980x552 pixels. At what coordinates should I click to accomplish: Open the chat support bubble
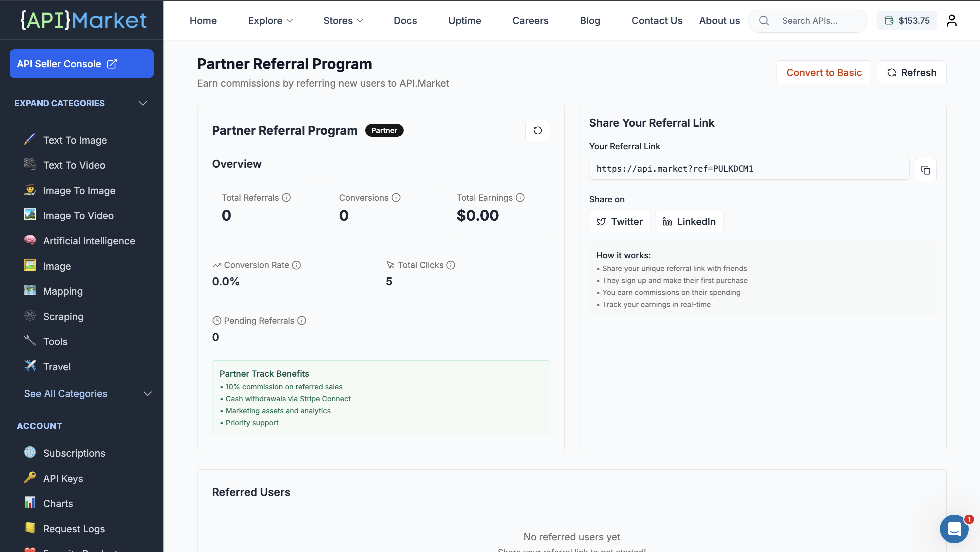click(954, 528)
